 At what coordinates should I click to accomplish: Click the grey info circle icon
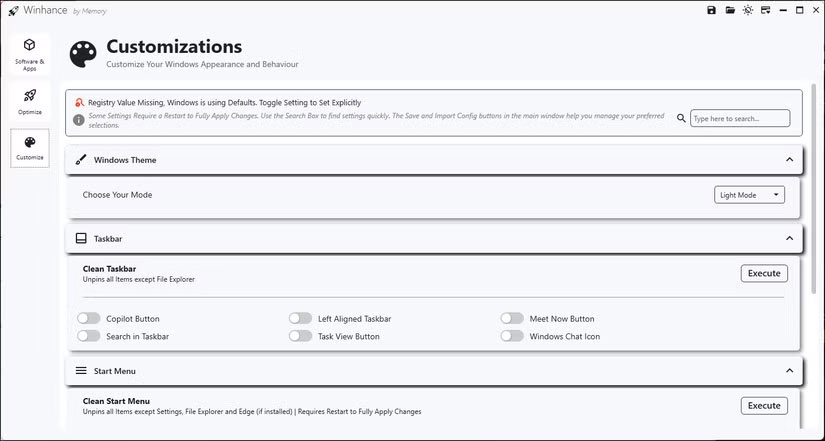[79, 120]
